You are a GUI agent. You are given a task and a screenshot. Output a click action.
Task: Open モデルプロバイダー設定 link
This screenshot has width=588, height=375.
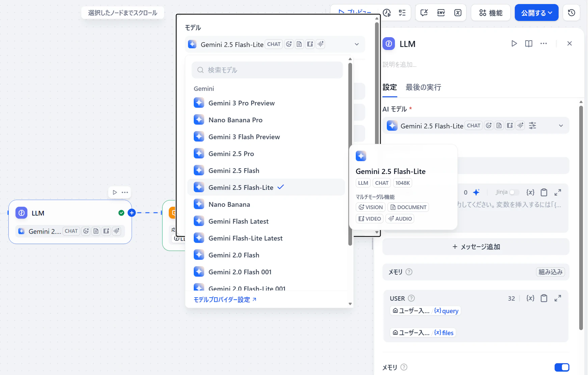tap(225, 300)
